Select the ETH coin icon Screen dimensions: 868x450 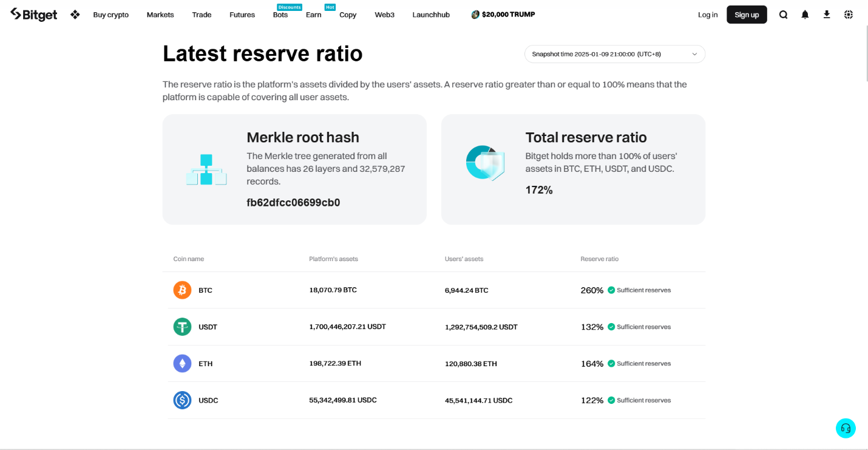pos(181,363)
